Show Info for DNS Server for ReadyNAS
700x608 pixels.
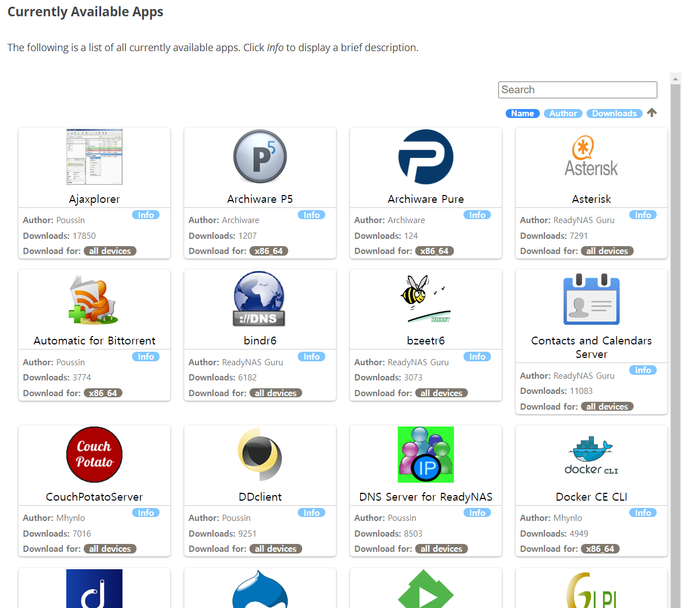pos(478,512)
